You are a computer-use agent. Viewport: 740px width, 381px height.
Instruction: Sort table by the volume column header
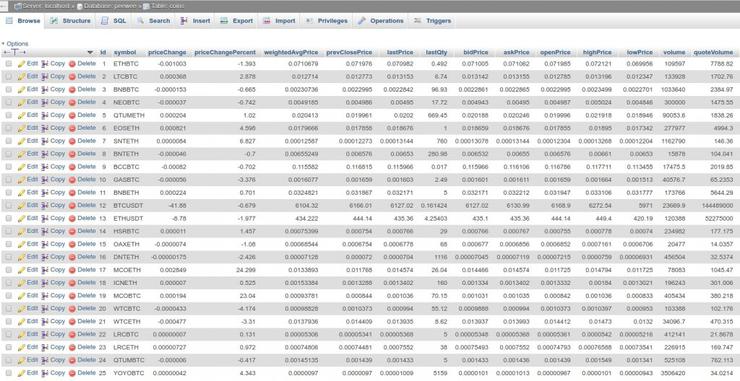point(674,52)
